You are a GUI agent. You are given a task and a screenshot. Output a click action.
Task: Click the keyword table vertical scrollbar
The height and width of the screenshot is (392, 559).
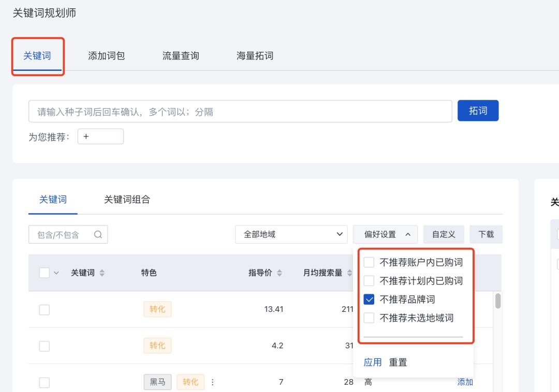click(498, 301)
